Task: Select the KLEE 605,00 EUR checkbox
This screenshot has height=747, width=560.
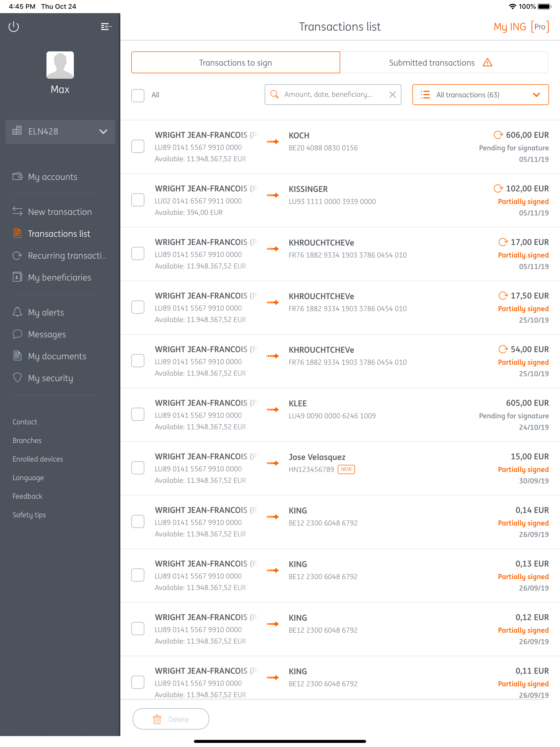Action: (x=138, y=414)
